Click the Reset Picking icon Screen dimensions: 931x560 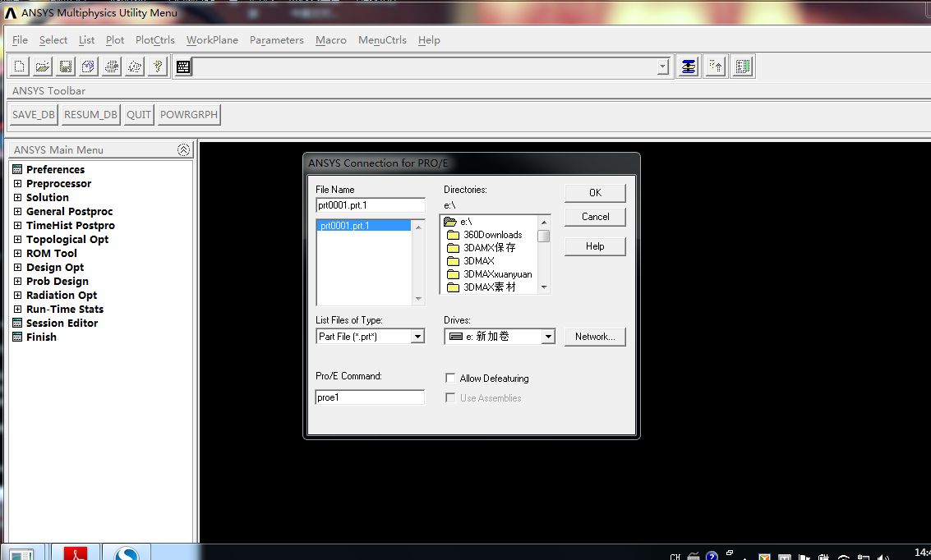(x=716, y=67)
